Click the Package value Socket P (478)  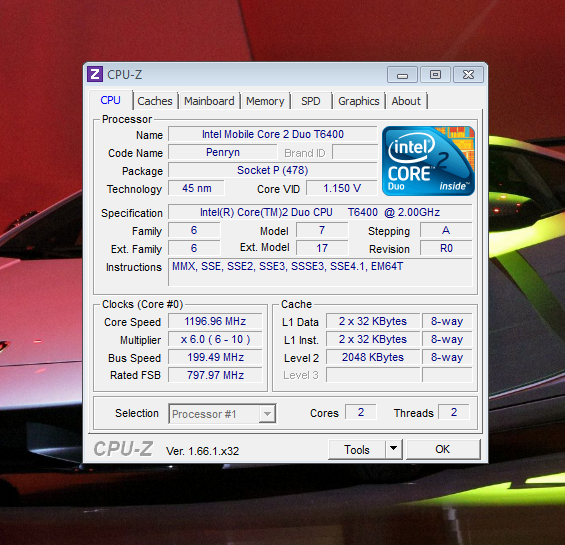273,170
